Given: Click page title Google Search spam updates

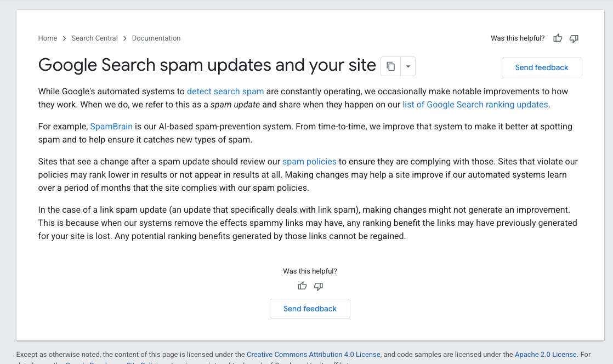Looking at the screenshot, I should point(207,65).
